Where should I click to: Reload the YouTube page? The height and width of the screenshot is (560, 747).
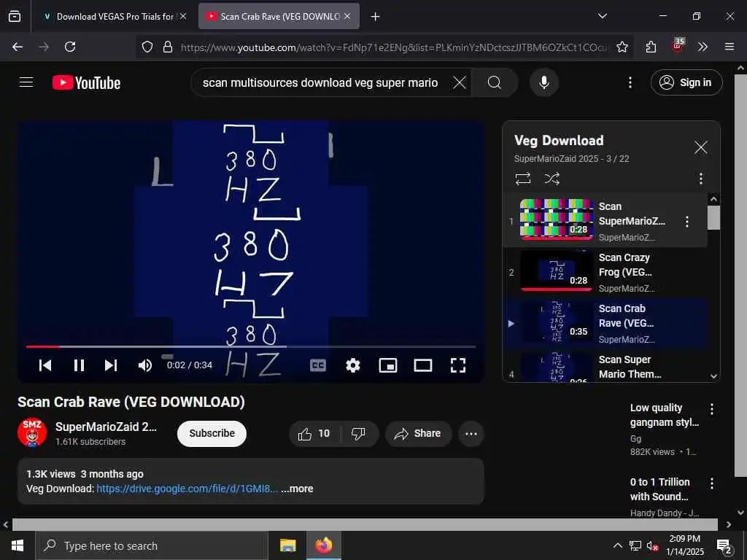tap(70, 47)
